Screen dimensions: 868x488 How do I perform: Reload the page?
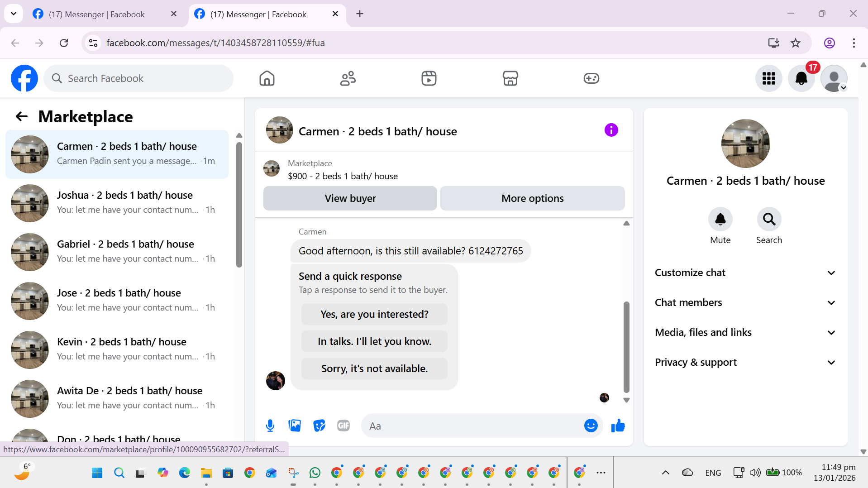click(x=64, y=43)
